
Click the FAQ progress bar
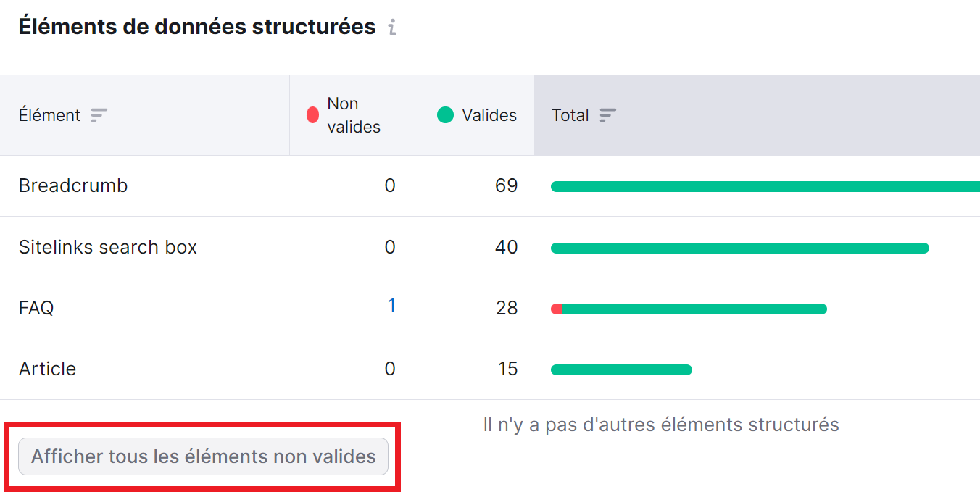pos(689,308)
